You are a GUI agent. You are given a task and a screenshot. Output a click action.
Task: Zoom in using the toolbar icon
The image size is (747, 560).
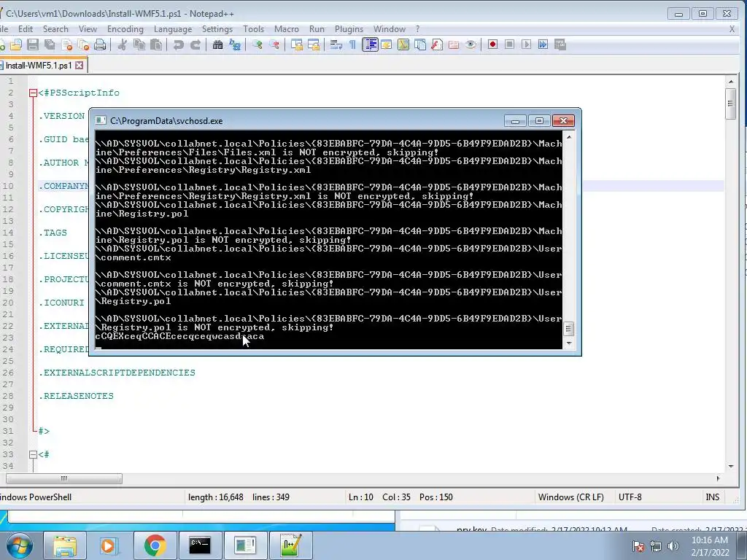258,44
